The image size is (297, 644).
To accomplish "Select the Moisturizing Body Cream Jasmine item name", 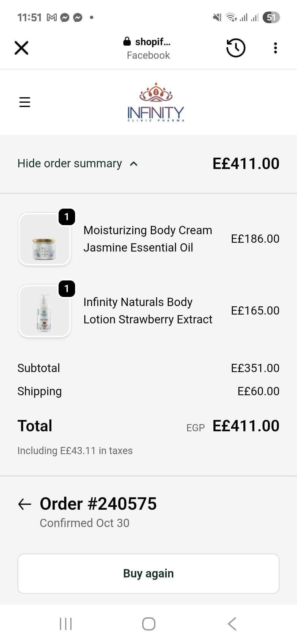I will 148,239.
